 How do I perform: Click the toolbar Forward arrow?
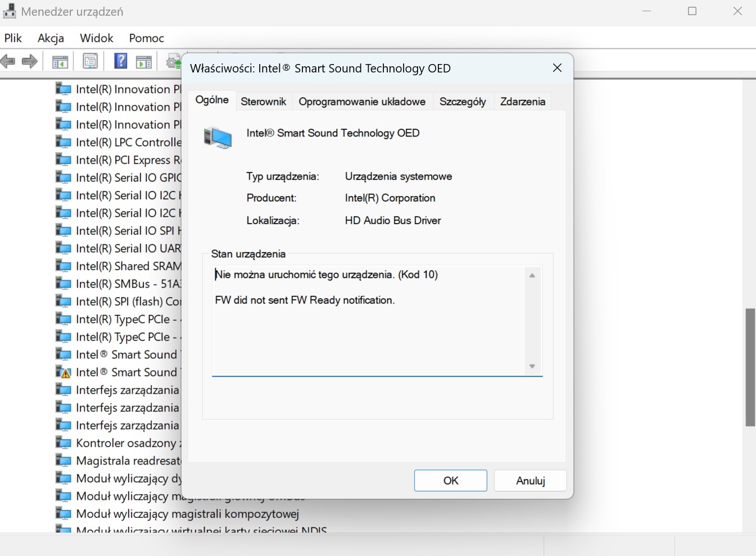tap(30, 61)
